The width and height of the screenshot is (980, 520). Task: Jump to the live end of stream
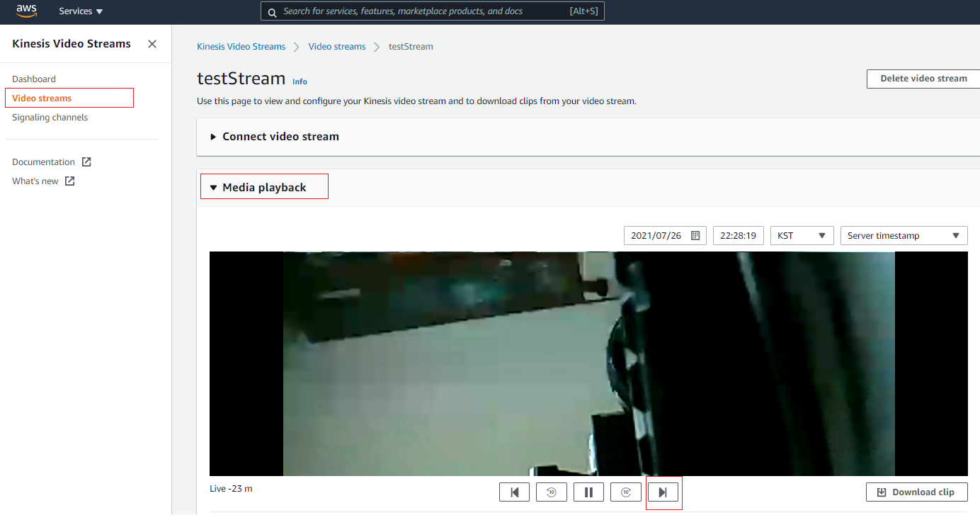pos(663,492)
